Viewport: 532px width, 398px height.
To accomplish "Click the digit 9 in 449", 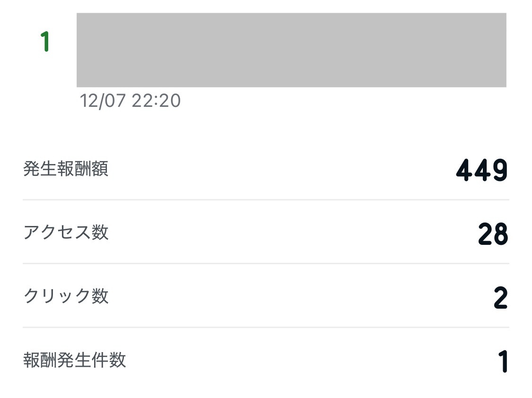I will tap(499, 171).
